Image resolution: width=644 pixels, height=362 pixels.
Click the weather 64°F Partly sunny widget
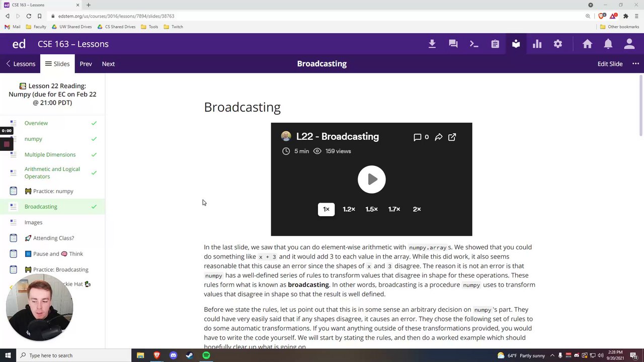tap(521, 355)
